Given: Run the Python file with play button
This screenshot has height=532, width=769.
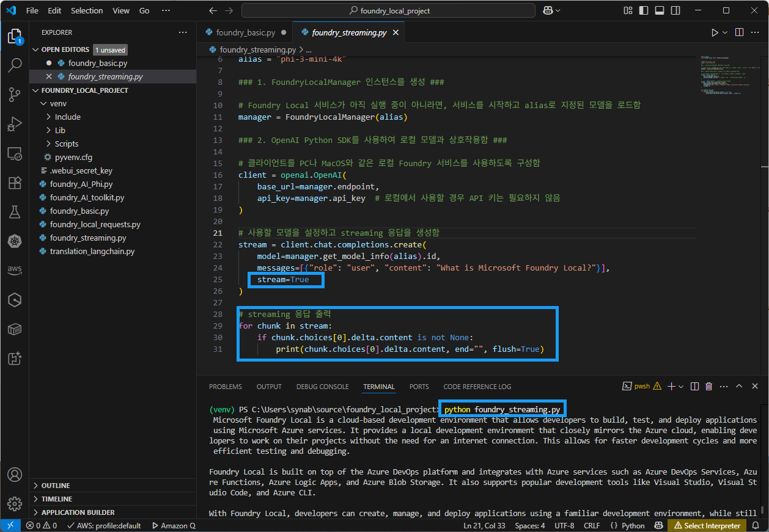Looking at the screenshot, I should (715, 32).
